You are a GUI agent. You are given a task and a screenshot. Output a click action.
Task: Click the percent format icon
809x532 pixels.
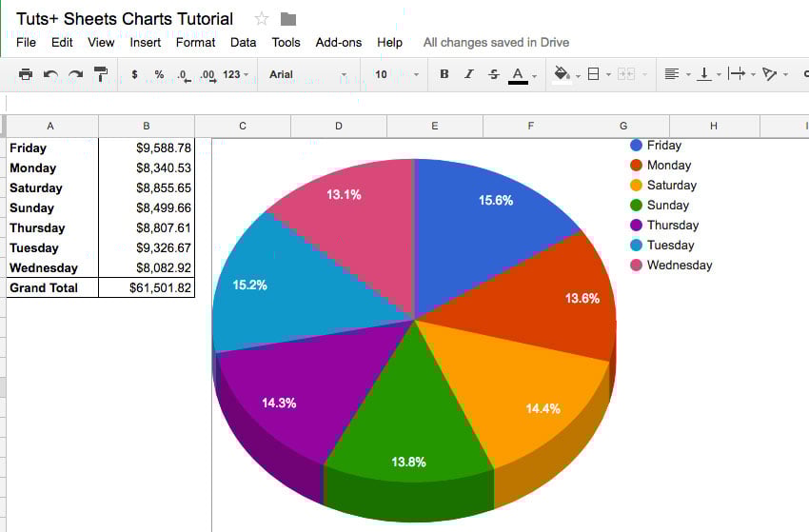pyautogui.click(x=159, y=74)
